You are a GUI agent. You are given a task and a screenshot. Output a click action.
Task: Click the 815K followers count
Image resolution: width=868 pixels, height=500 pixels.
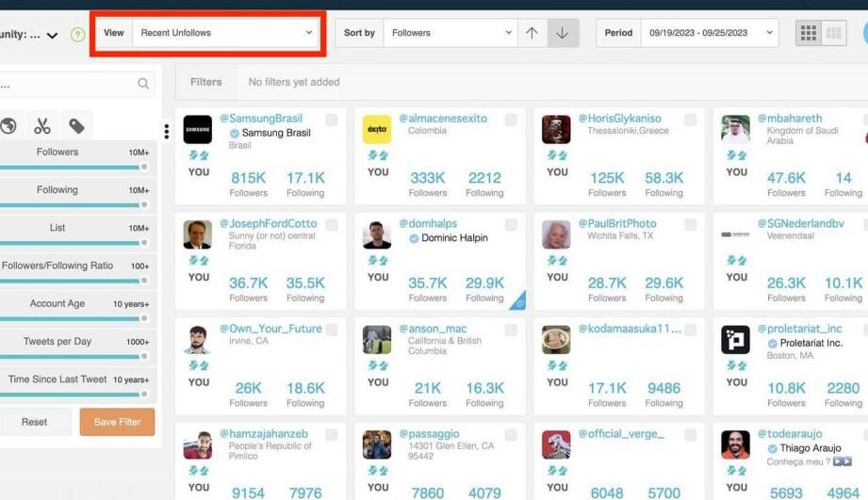click(x=248, y=178)
